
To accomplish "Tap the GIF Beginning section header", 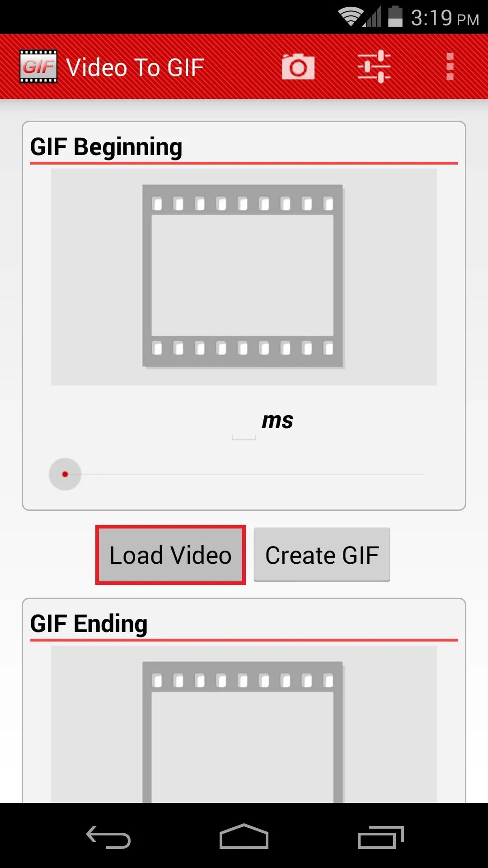I will tap(106, 146).
